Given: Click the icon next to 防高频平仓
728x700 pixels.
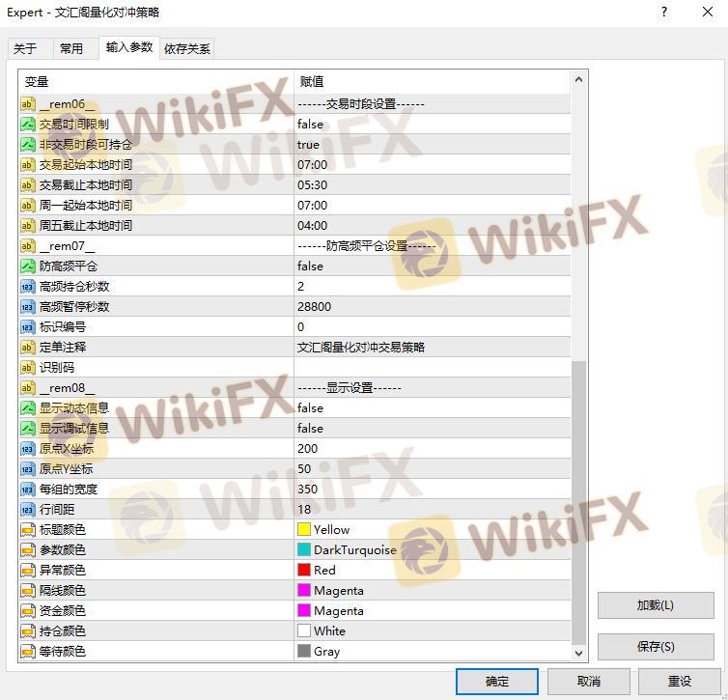Looking at the screenshot, I should point(27,266).
